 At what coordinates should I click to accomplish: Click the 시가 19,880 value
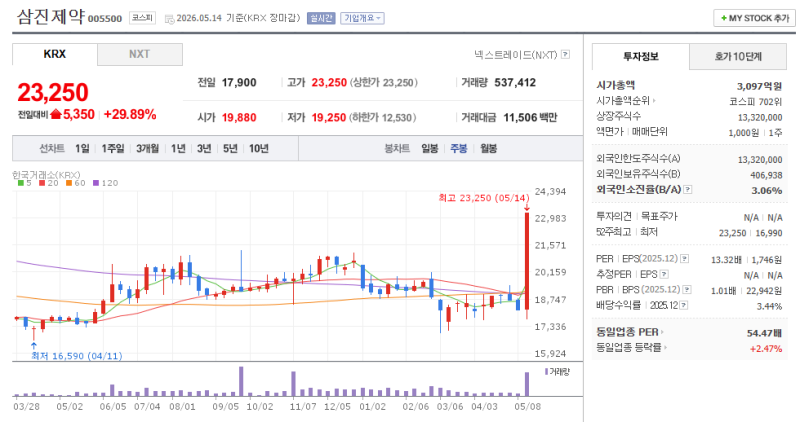pyautogui.click(x=239, y=118)
